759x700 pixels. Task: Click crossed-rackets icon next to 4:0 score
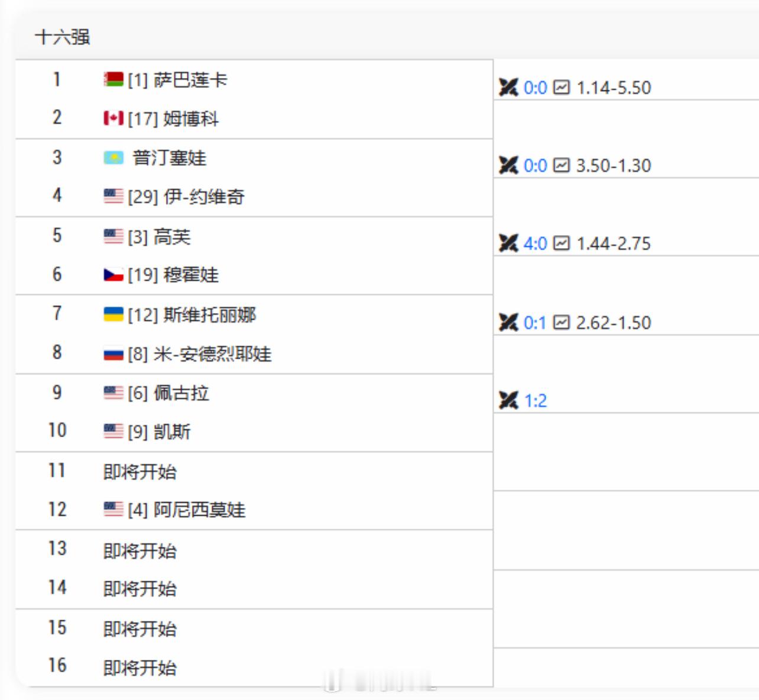[508, 243]
